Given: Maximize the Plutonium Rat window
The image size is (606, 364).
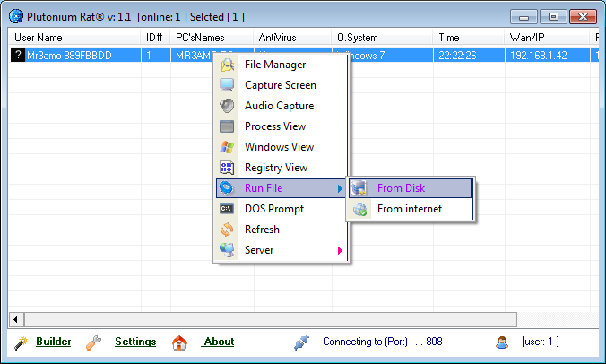Looking at the screenshot, I should click(x=553, y=17).
